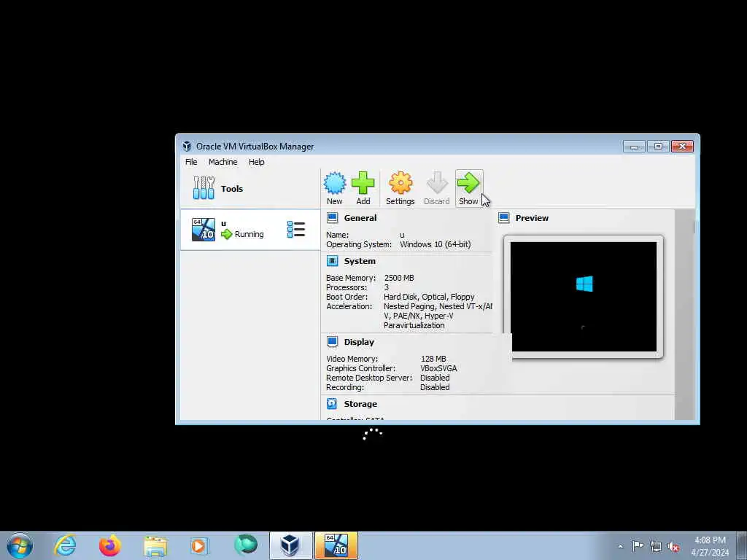The height and width of the screenshot is (560, 747).
Task: Switch to VirtualBox Manager taskbar button
Action: tap(290, 545)
